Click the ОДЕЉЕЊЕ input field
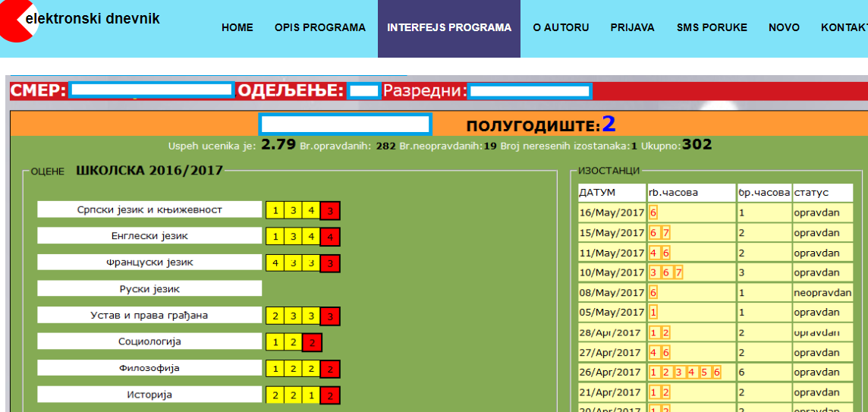The image size is (868, 412). pyautogui.click(x=364, y=91)
